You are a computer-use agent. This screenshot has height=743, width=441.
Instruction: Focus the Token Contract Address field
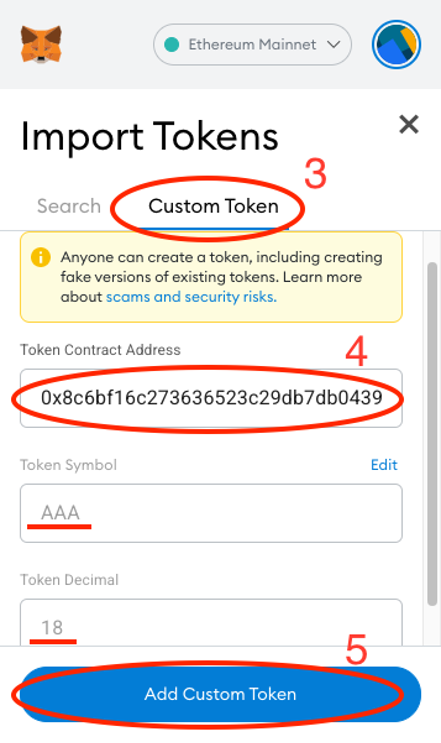pyautogui.click(x=211, y=398)
